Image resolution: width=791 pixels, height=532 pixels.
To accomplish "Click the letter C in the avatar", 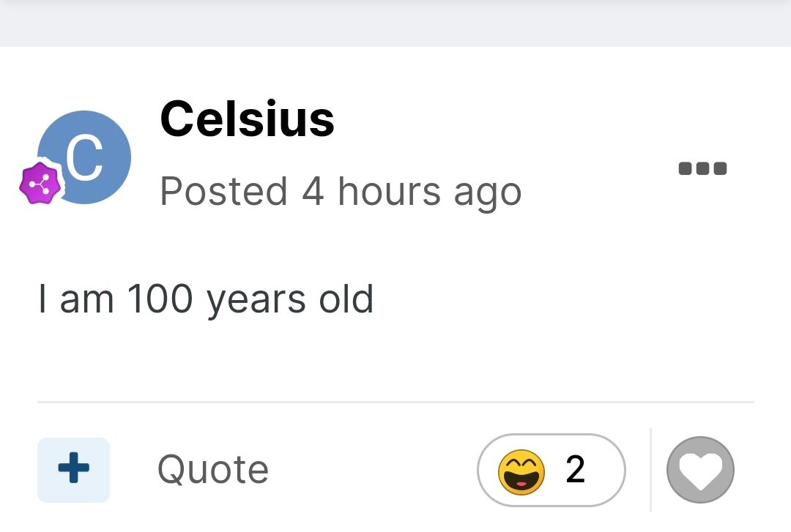I will point(84,159).
